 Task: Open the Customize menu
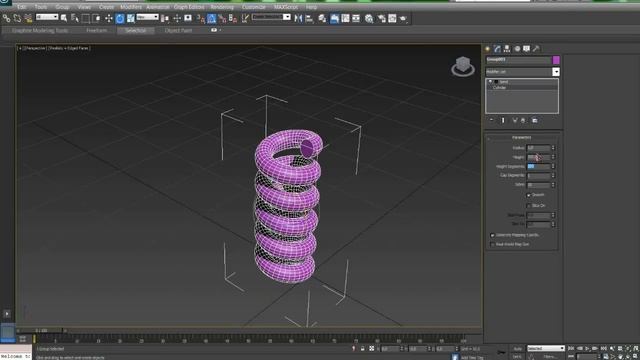coord(253,7)
